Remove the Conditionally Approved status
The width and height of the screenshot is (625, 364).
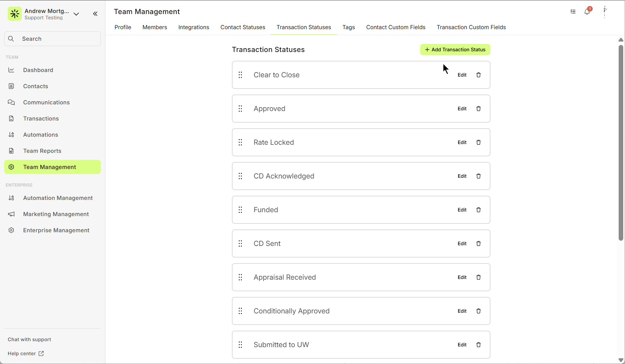[478, 311]
